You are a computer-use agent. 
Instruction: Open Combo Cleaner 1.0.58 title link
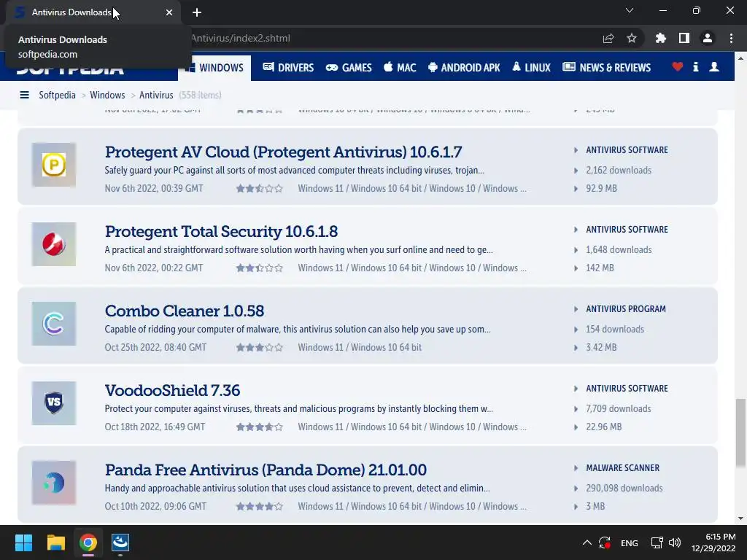click(x=185, y=311)
